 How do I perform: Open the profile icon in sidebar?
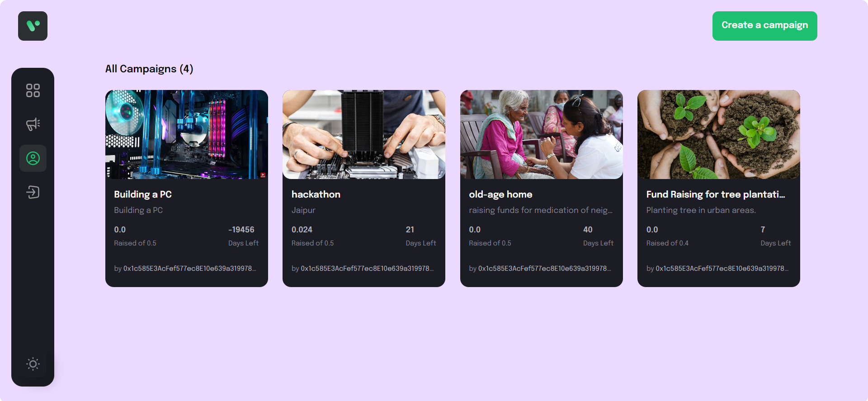[33, 158]
